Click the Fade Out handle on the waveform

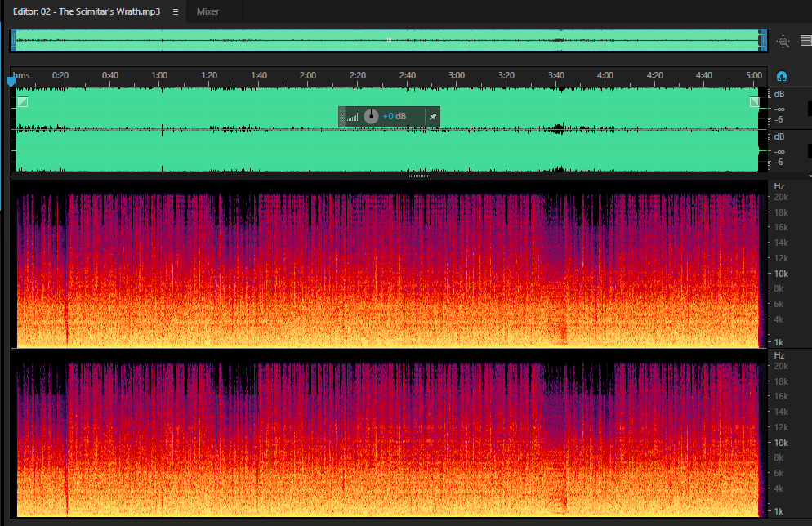click(755, 102)
